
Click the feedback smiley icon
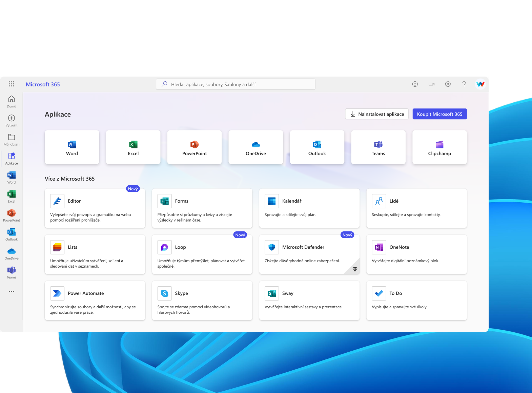tap(415, 84)
